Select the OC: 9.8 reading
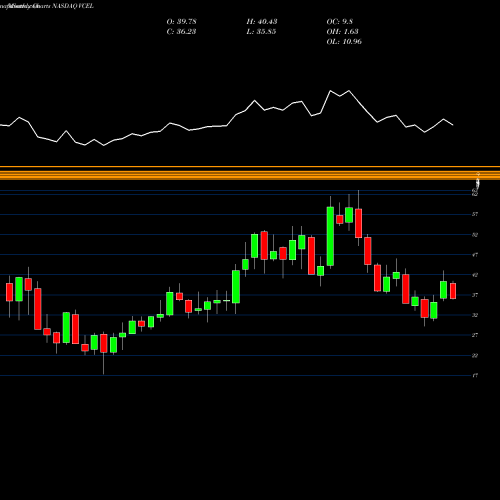 point(339,22)
